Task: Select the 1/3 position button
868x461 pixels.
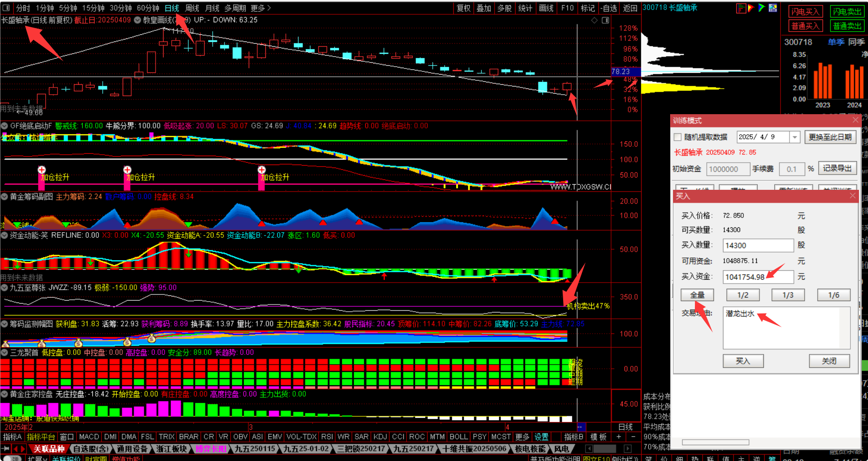Action: point(788,295)
